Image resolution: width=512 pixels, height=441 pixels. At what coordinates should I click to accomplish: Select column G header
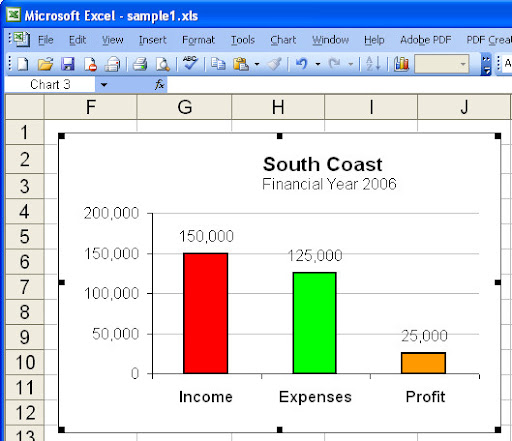coord(184,107)
